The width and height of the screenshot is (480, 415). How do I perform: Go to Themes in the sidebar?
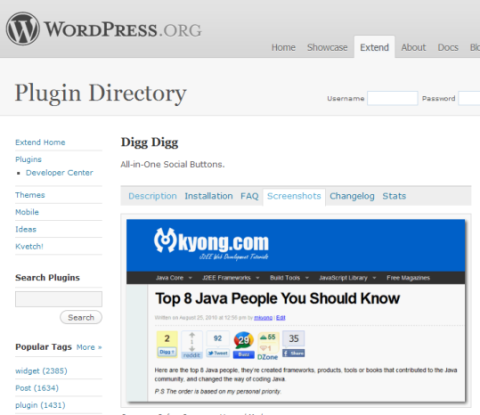30,195
